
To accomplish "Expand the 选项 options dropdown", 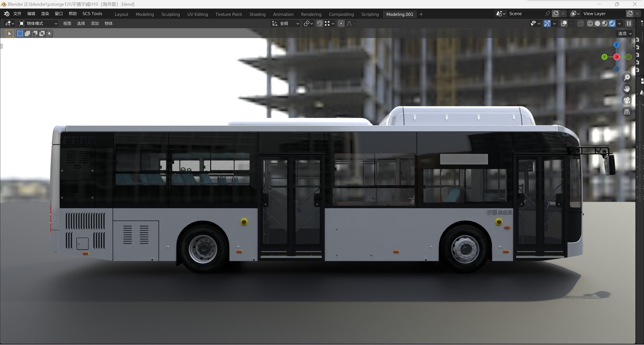I will coord(625,33).
